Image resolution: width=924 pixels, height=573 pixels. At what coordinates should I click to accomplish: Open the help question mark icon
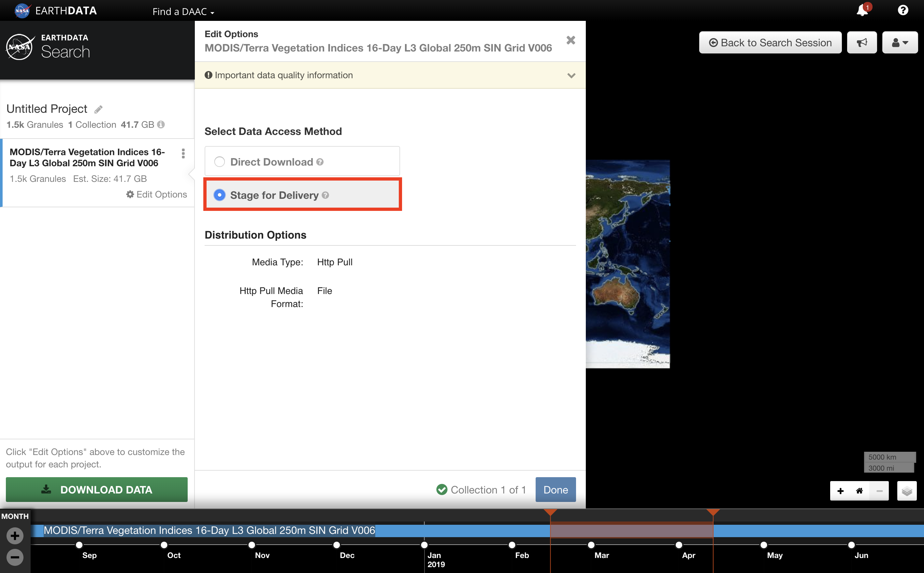(x=903, y=10)
